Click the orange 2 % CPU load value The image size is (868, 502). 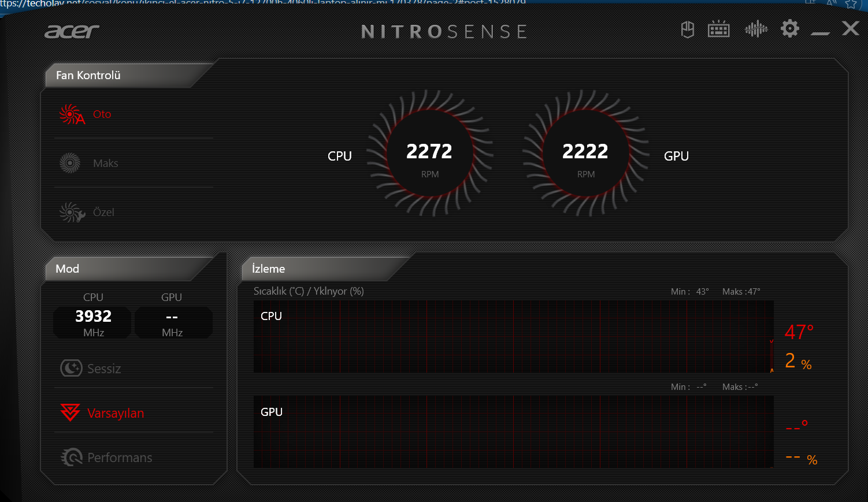tap(798, 362)
